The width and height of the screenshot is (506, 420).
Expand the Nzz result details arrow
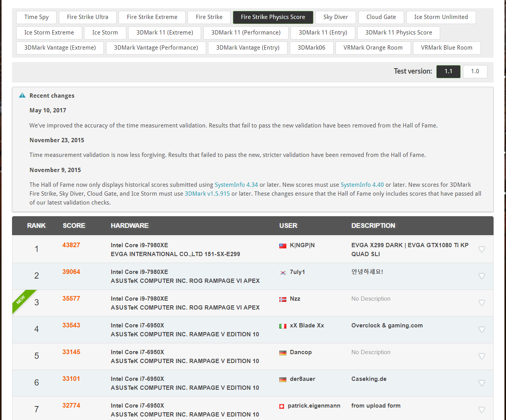pyautogui.click(x=482, y=303)
